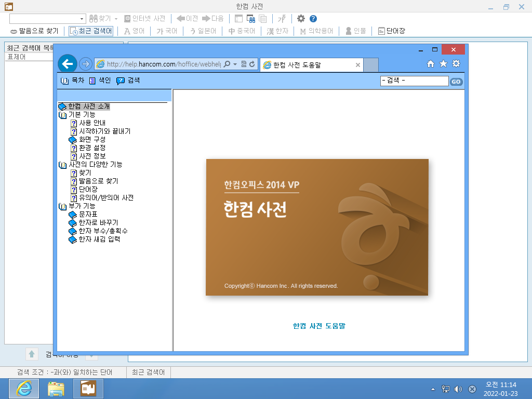This screenshot has width=532, height=399.
Task: Click the 한컴 사전 도움말 link
Action: pos(319,326)
